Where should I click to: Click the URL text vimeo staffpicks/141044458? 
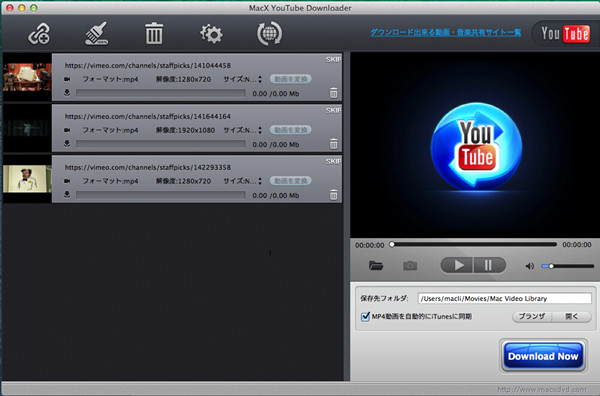coord(148,65)
